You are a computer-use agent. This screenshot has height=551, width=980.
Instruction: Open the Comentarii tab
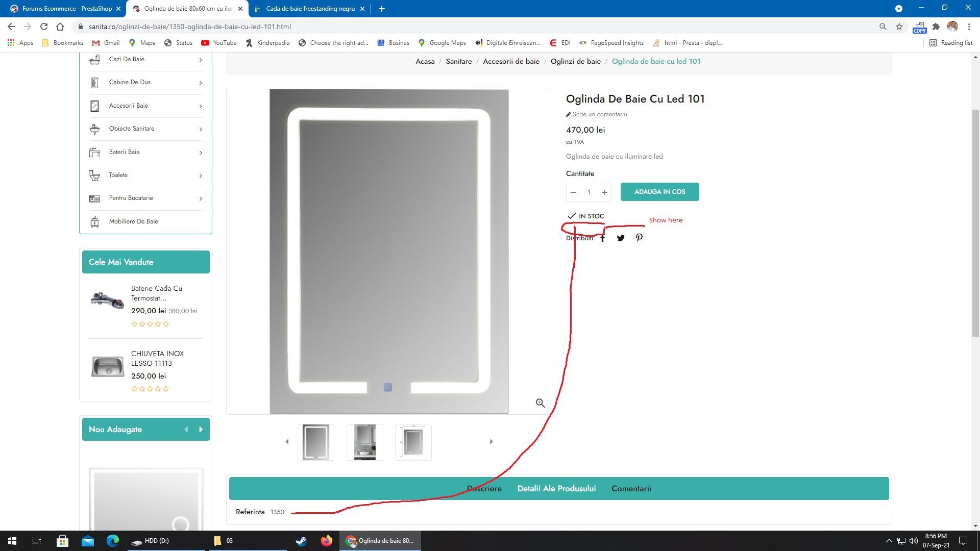[631, 488]
